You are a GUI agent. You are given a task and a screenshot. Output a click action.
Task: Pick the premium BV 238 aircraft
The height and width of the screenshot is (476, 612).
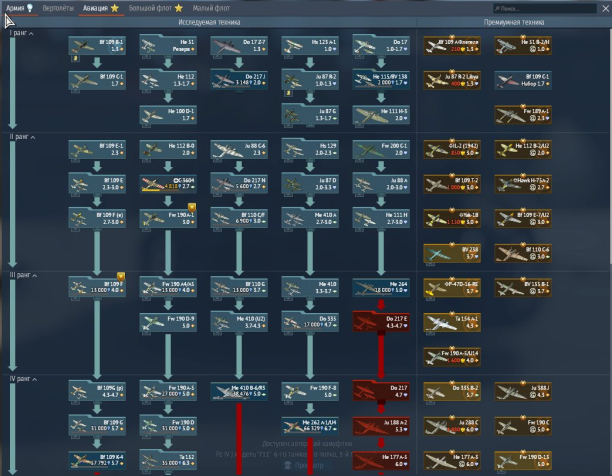click(x=452, y=254)
